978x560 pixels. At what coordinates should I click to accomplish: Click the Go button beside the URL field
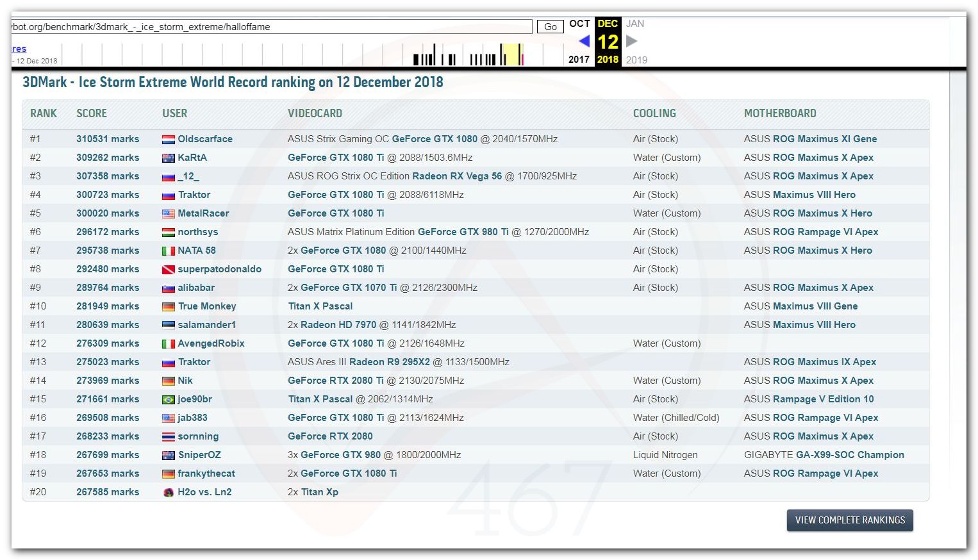point(551,27)
